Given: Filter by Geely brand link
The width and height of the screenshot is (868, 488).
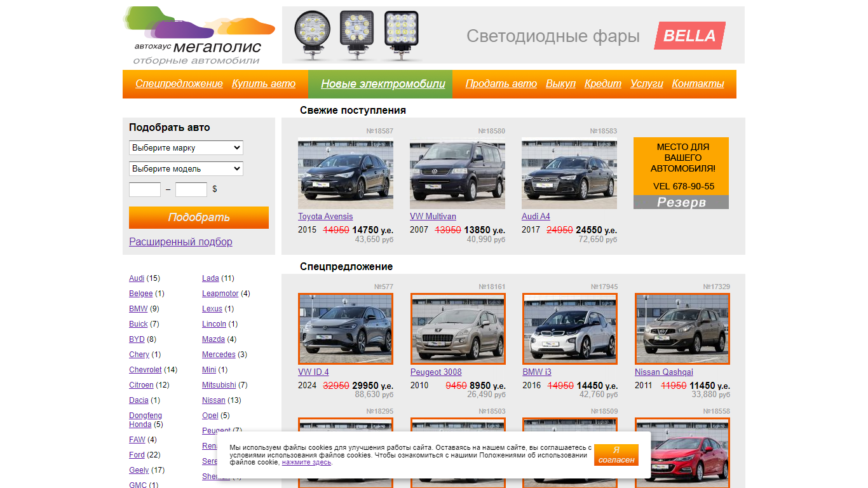Looking at the screenshot, I should [x=139, y=470].
